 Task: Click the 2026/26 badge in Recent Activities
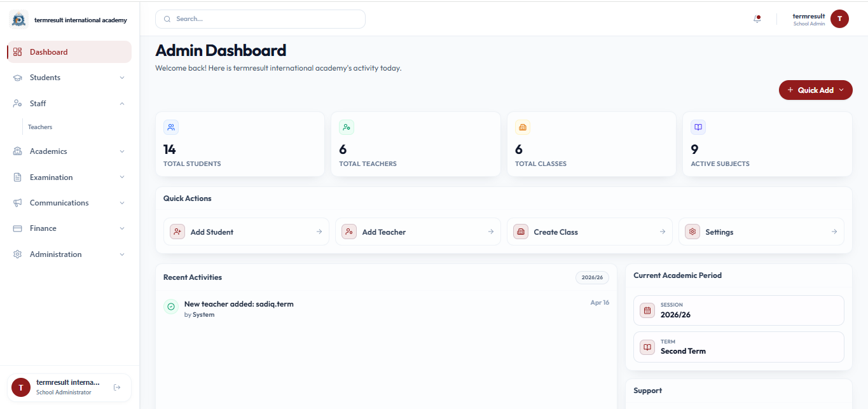593,277
